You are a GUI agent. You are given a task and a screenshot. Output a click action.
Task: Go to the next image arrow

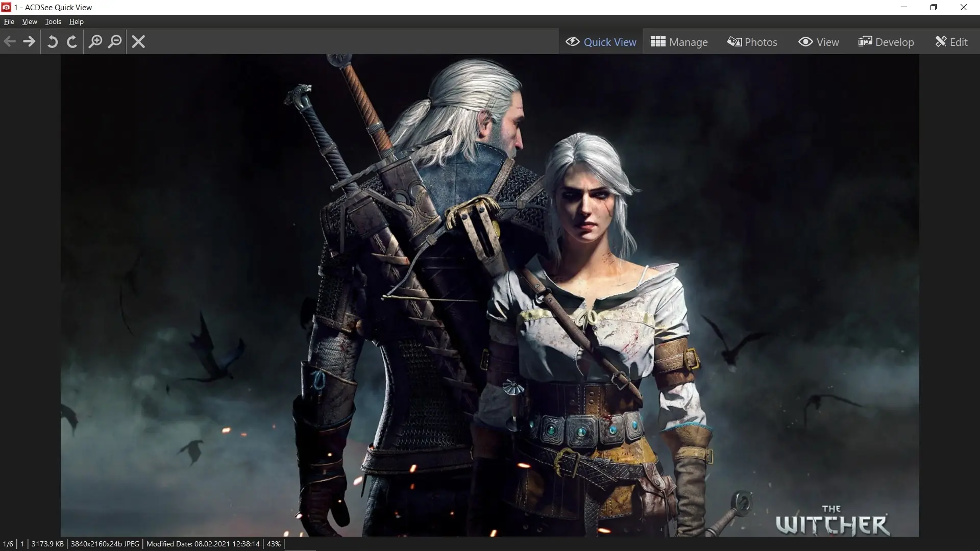tap(29, 42)
